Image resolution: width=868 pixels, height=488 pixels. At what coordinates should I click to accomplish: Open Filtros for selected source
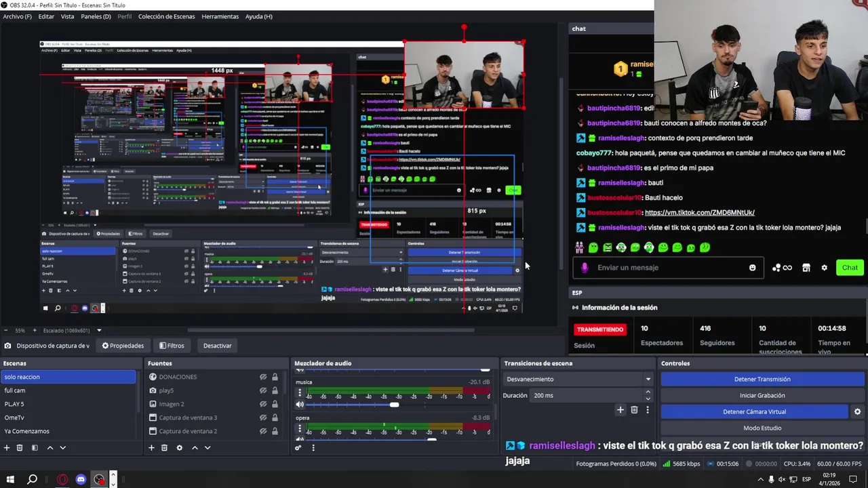pyautogui.click(x=172, y=346)
